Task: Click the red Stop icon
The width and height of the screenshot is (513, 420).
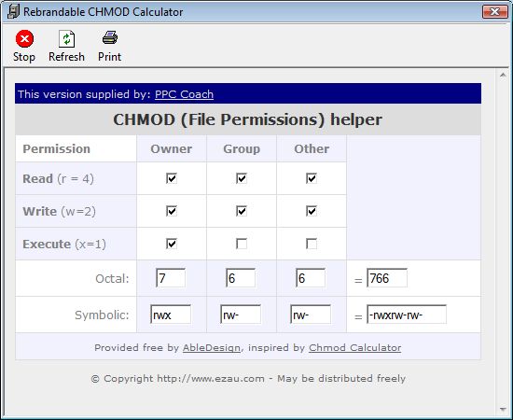Action: (24, 39)
